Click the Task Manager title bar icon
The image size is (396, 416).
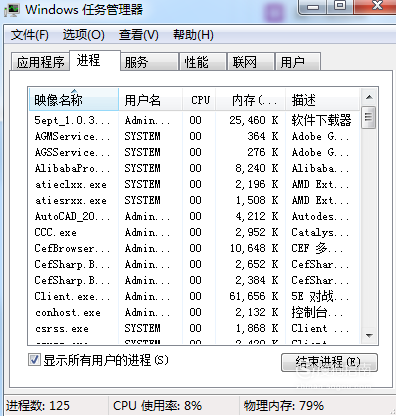(x=12, y=10)
